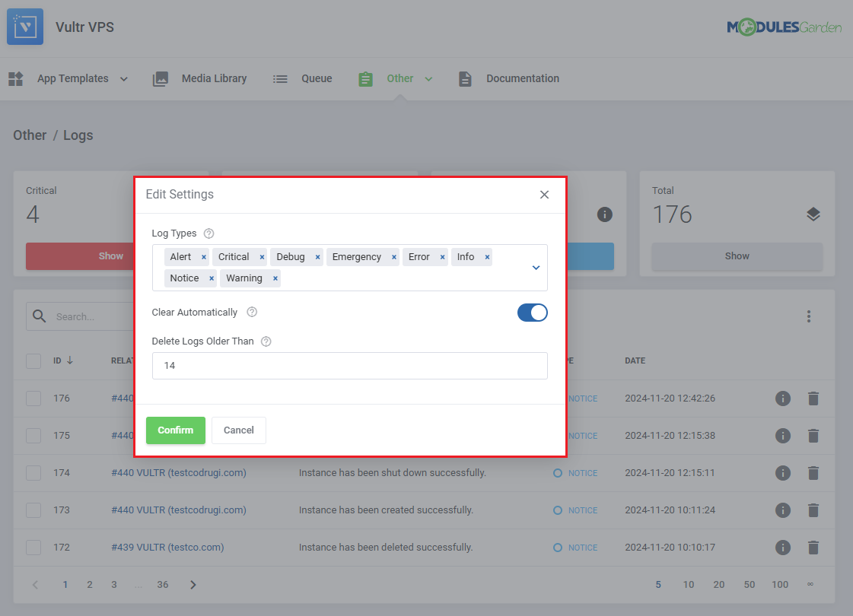Click the search magnifier icon
The width and height of the screenshot is (853, 616).
pos(39,316)
